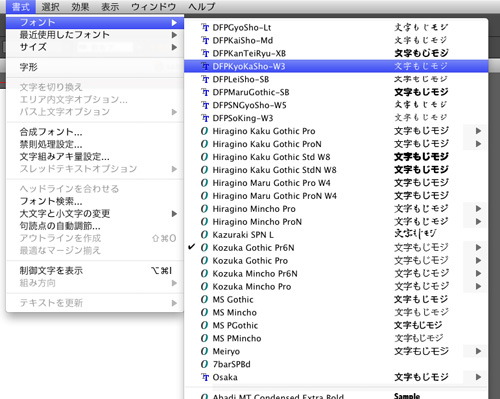Expand the 最近使用したフォント submenu

[x=95, y=35]
